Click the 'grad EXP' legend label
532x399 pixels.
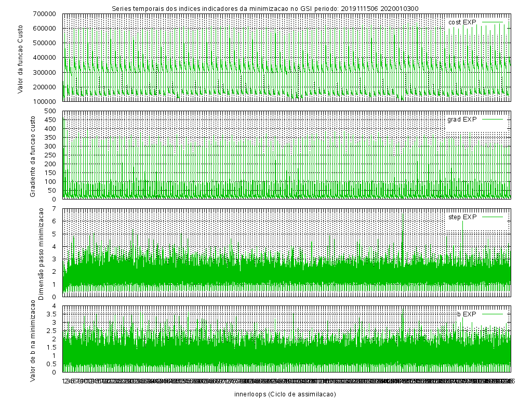point(461,119)
